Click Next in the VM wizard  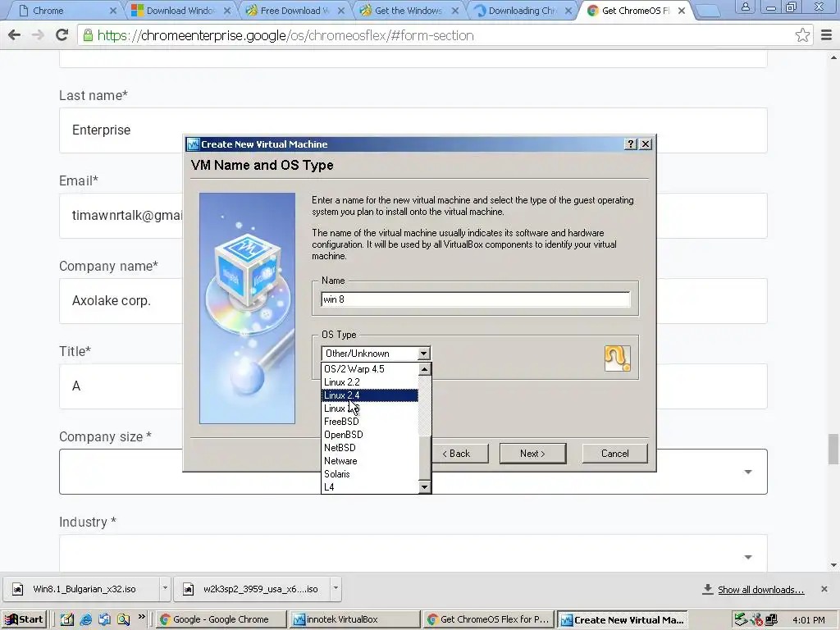click(532, 454)
